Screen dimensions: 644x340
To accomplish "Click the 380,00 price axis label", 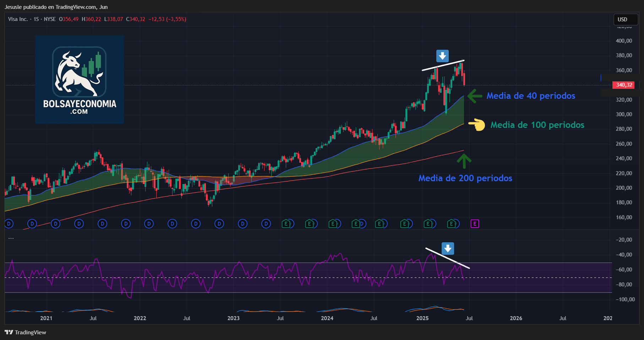I will 624,55.
